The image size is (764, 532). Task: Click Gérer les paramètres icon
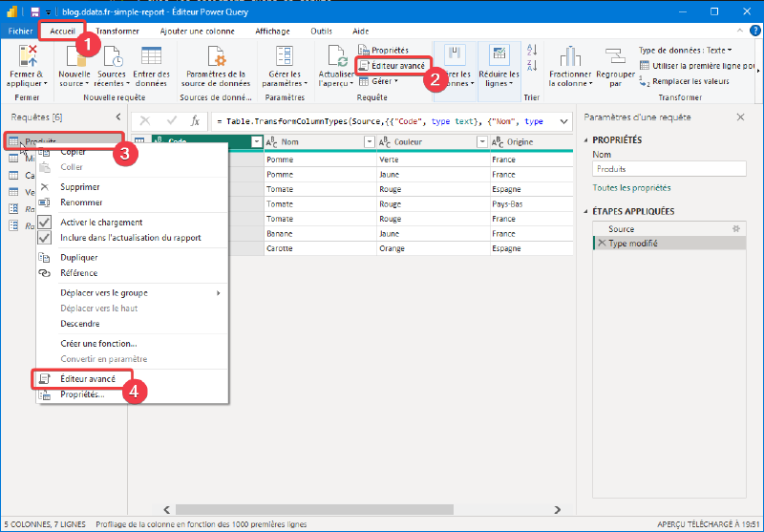click(285, 56)
